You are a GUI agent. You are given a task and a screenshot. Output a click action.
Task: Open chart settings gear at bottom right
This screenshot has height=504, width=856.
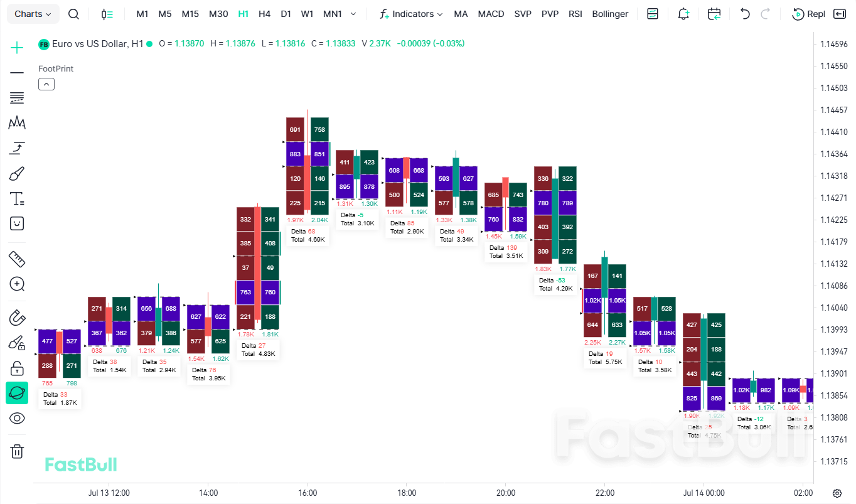[x=837, y=493]
